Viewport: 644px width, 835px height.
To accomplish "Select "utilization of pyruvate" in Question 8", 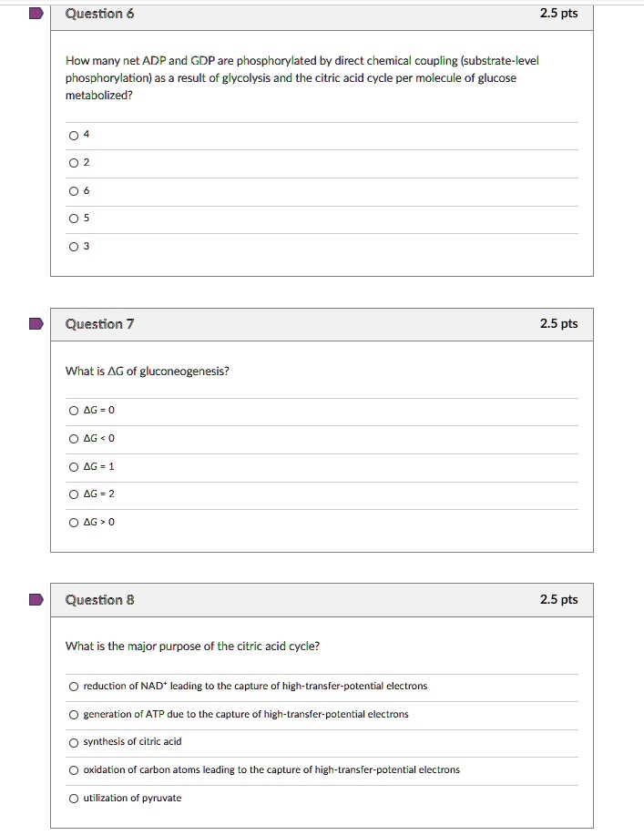I will point(73,798).
